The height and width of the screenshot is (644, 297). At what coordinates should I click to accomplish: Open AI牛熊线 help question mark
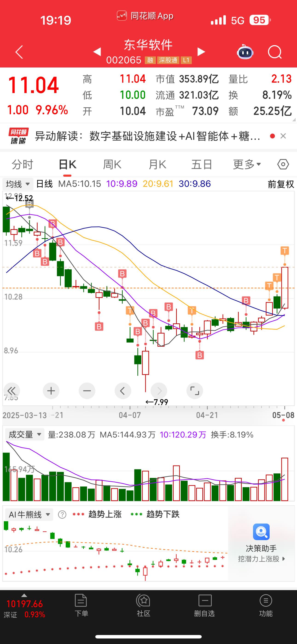62,515
